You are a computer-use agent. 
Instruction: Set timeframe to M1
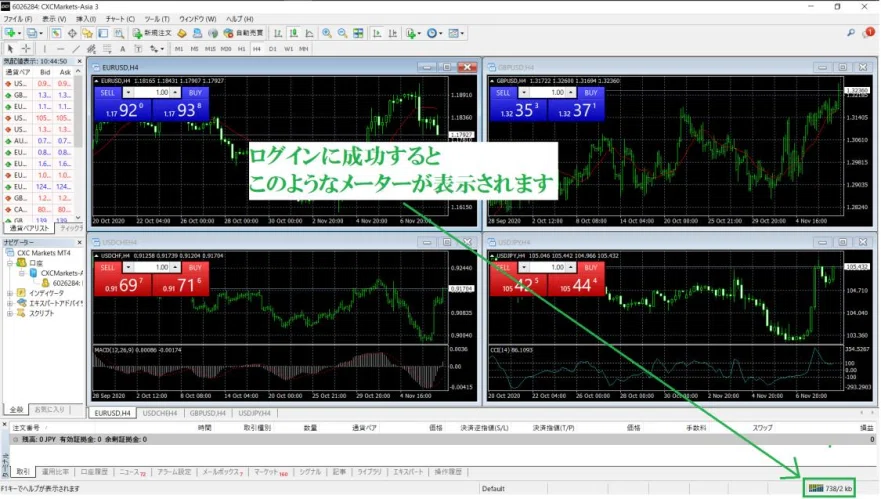pos(179,49)
